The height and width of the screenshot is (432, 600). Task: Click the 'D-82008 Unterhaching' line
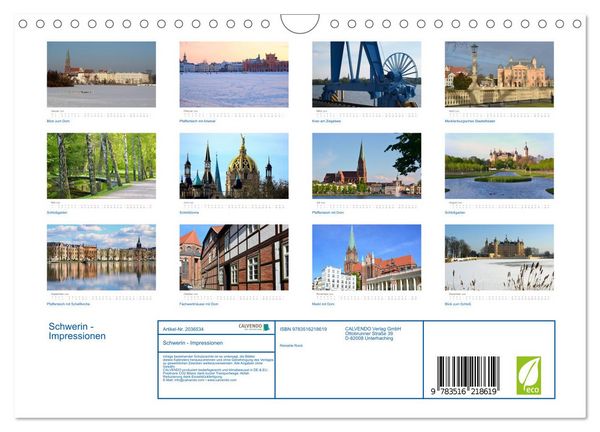pyautogui.click(x=369, y=338)
